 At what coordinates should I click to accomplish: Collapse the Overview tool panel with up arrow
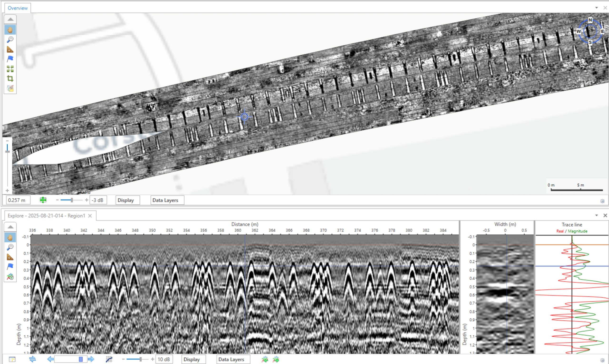[x=10, y=19]
